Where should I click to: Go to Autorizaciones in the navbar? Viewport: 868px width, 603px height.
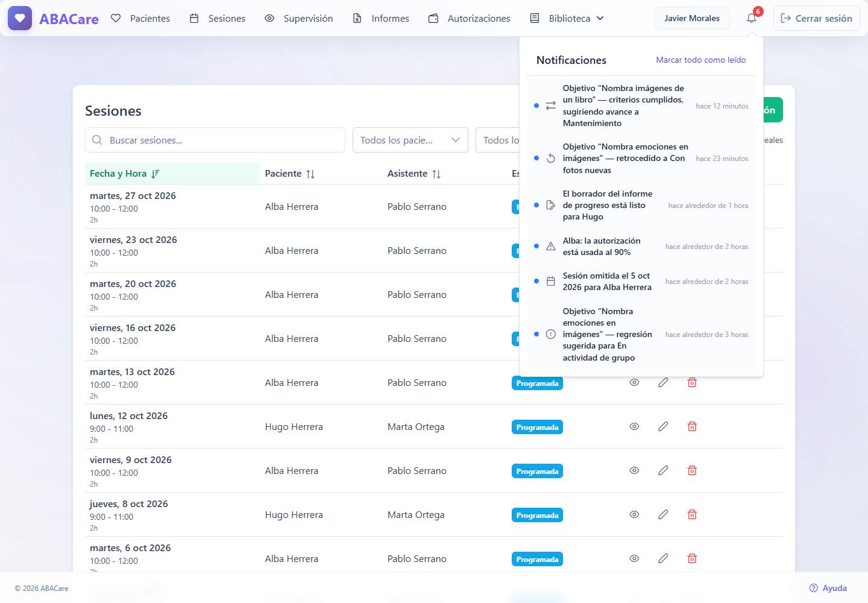click(470, 18)
